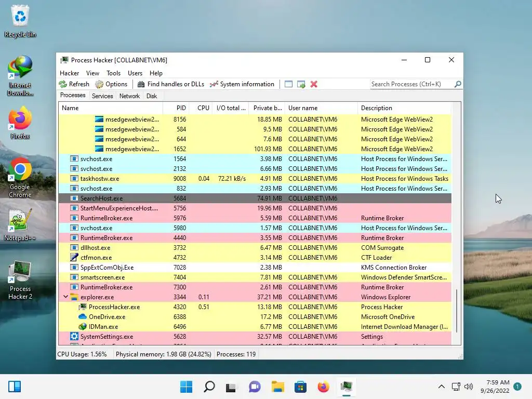Select the SppExtComObj.Exe process
The width and height of the screenshot is (532, 399).
click(255, 268)
